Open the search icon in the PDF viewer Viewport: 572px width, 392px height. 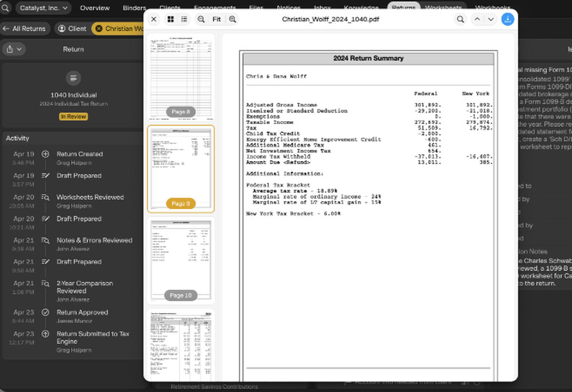point(460,19)
